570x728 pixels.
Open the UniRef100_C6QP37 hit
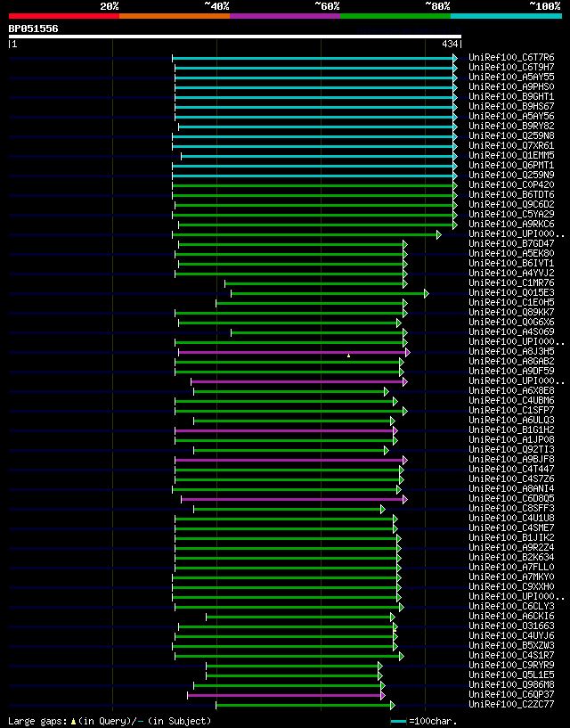pos(511,694)
